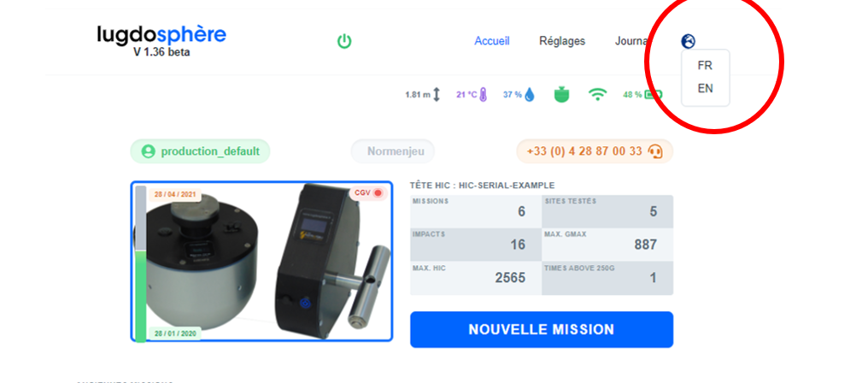868x383 pixels.
Task: Select FR in language dropdown
Action: pyautogui.click(x=705, y=66)
